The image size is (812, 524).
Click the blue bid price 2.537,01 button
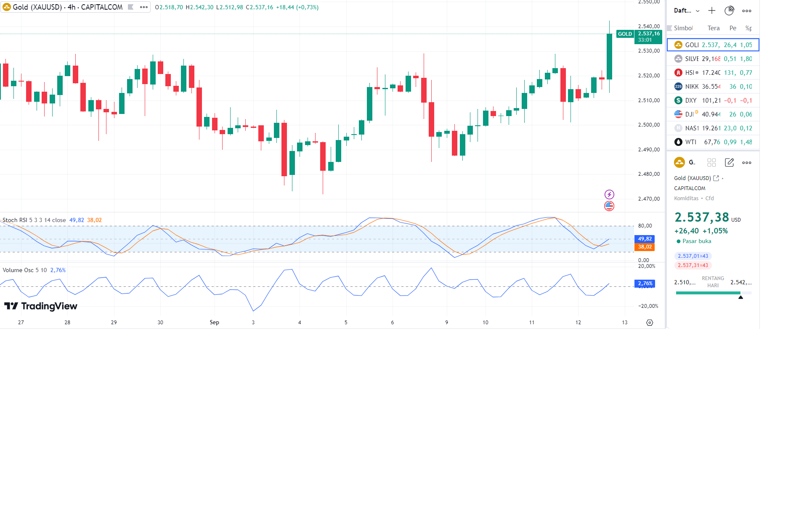(x=693, y=256)
